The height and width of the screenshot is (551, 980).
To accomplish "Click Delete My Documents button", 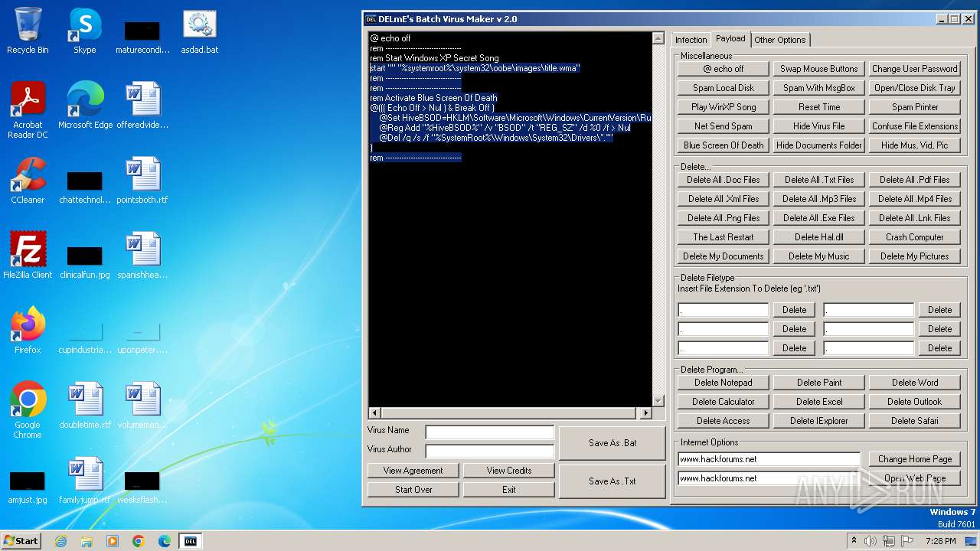I will pyautogui.click(x=724, y=256).
